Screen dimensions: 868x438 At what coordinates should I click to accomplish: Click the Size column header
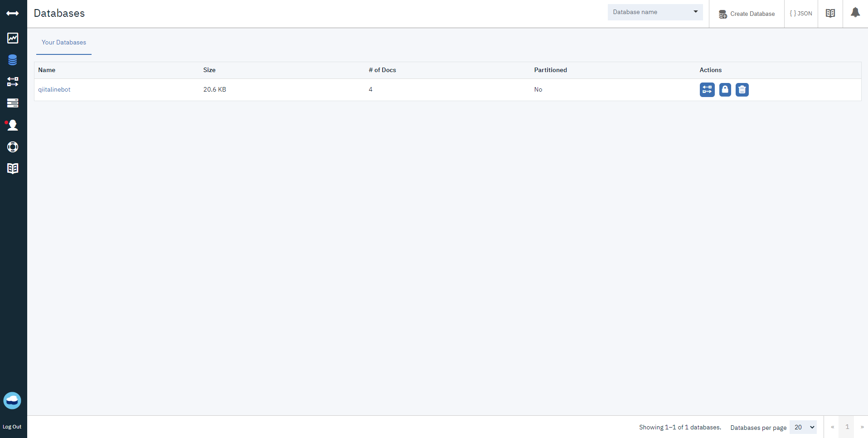pos(209,70)
